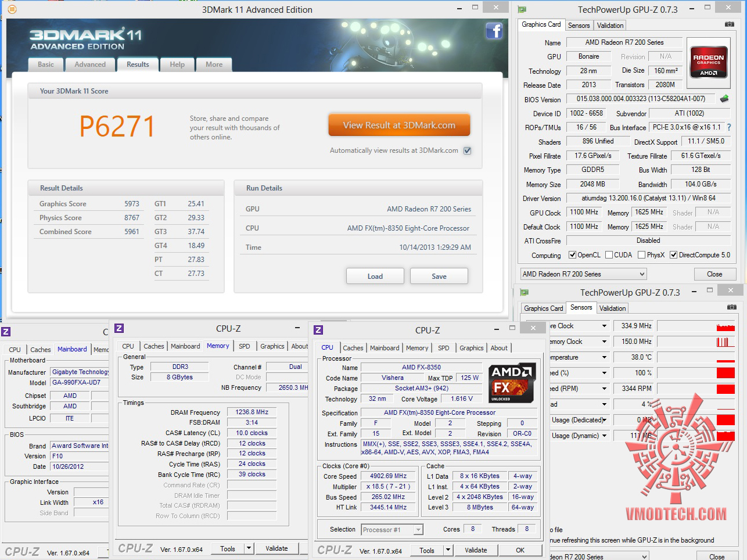This screenshot has width=747, height=560.
Task: Click the Bus Interface question mark icon
Action: pyautogui.click(x=729, y=127)
